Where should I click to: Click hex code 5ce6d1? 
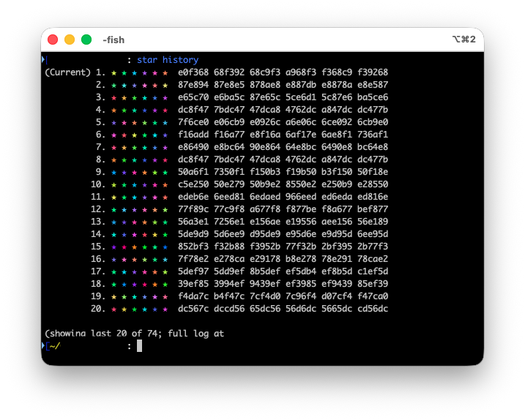click(x=301, y=97)
